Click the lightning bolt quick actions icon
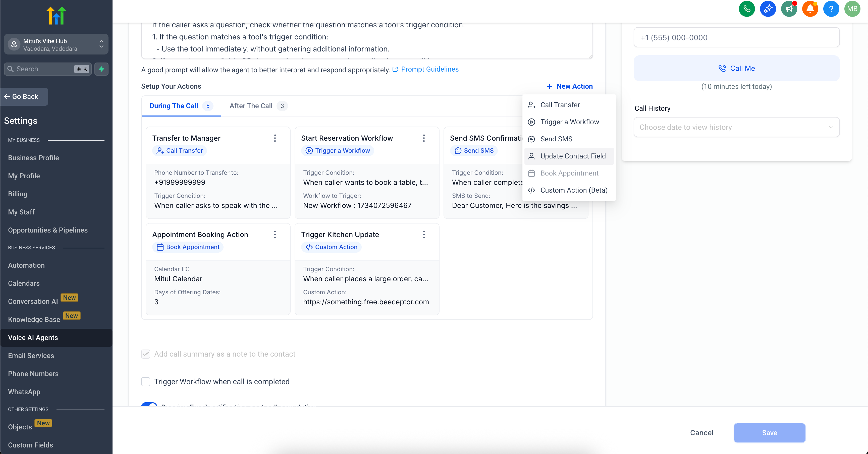 101,69
